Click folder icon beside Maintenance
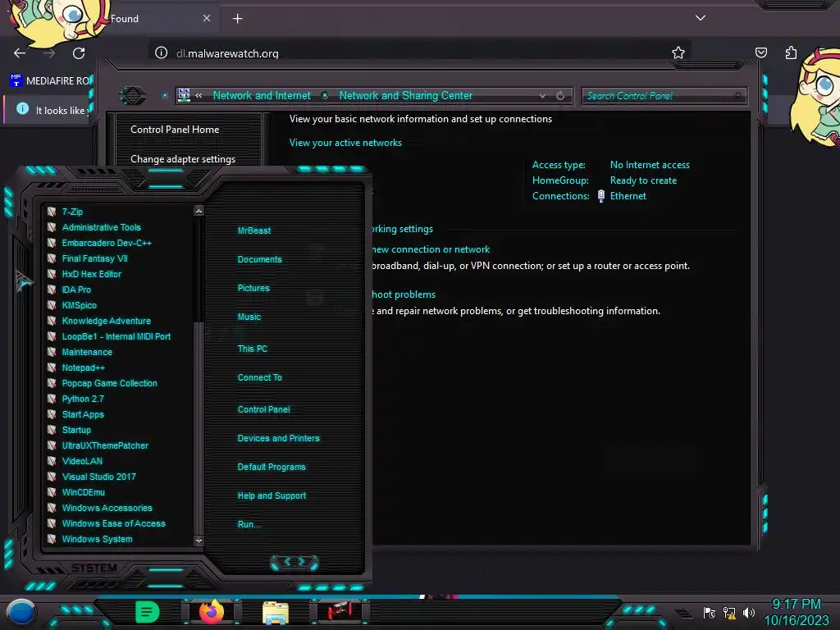Screen dimensions: 840x630 coord(52,352)
